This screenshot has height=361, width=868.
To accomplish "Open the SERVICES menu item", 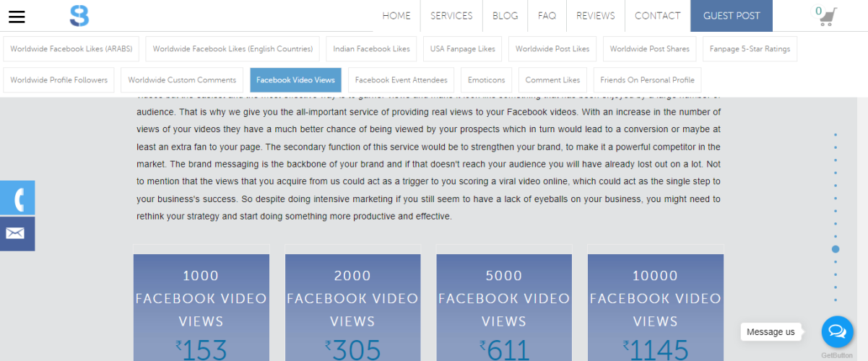I will tap(451, 16).
